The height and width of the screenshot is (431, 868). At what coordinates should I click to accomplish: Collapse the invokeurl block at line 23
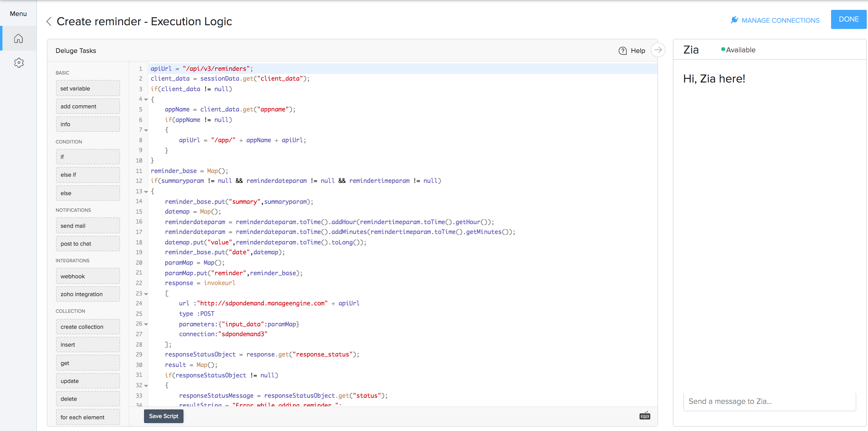point(146,294)
